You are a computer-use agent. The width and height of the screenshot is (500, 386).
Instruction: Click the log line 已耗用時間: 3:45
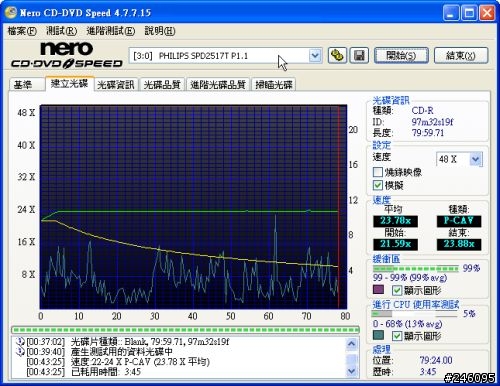(x=106, y=372)
